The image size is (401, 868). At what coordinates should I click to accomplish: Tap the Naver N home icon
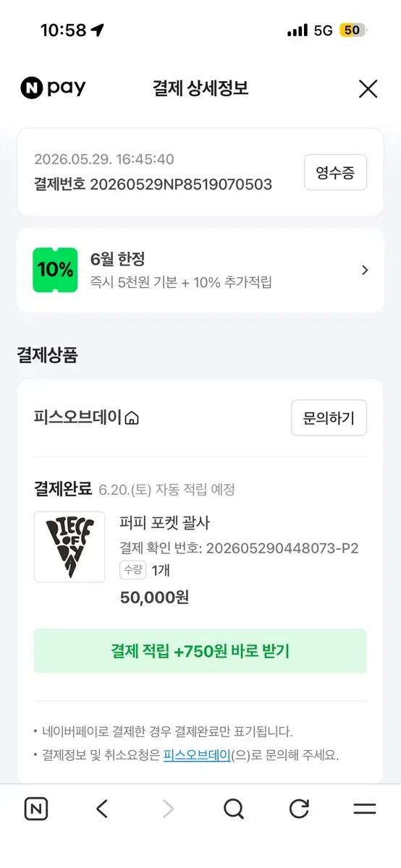36,809
